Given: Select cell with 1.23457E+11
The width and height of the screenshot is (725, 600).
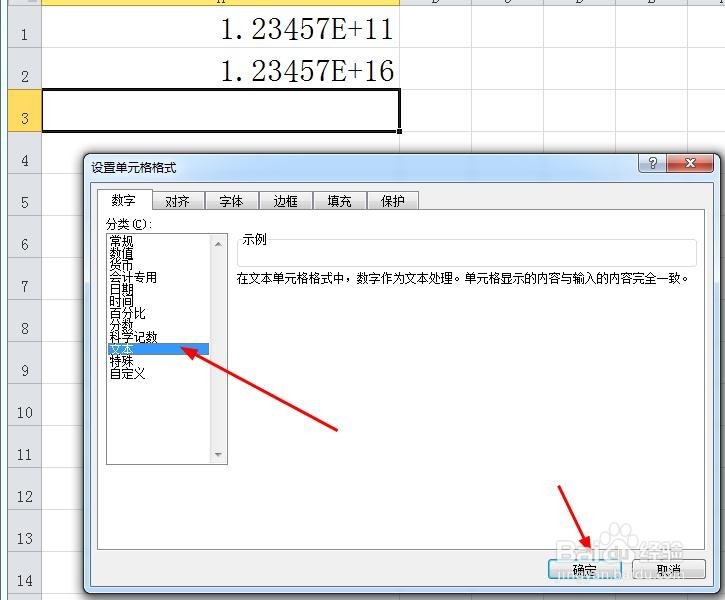Looking at the screenshot, I should (x=221, y=29).
